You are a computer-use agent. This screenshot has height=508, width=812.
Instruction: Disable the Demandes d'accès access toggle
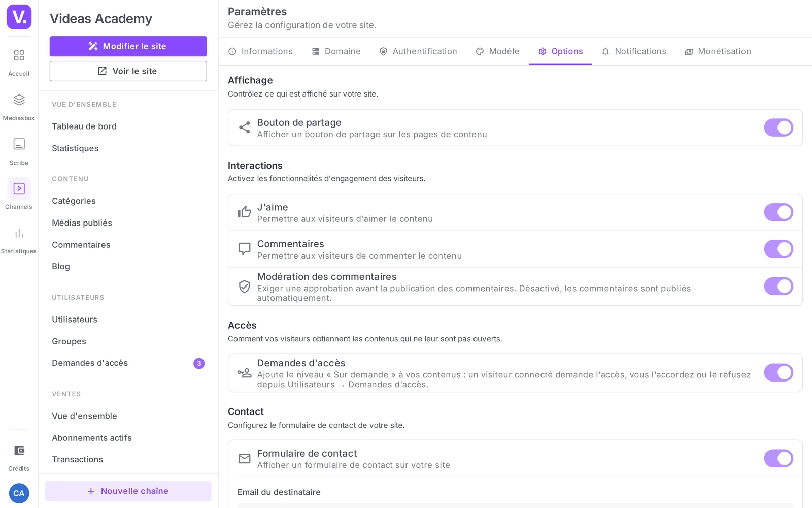point(779,372)
